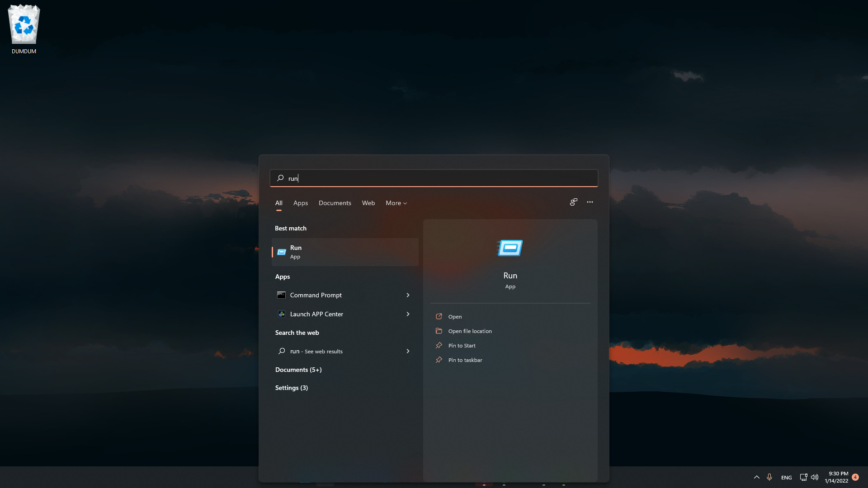Click the ENG language indicator

click(x=787, y=478)
